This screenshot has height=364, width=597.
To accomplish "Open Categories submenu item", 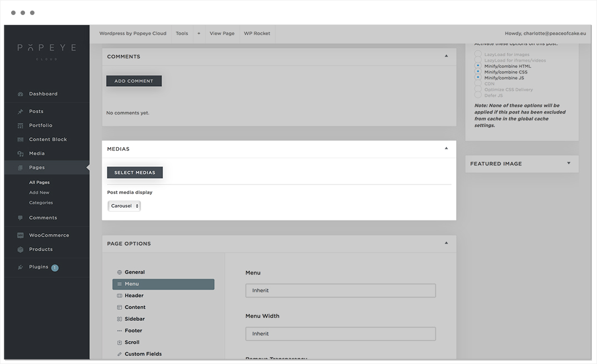I will pos(41,203).
